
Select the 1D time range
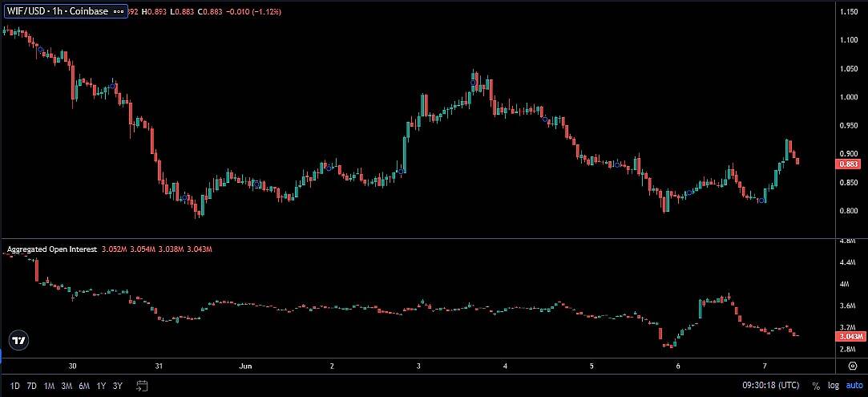[x=15, y=386]
